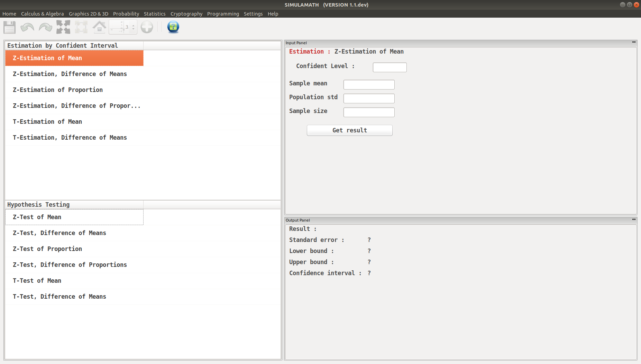The height and width of the screenshot is (364, 641).
Task: Click the Lower bound result label
Action: click(x=311, y=251)
